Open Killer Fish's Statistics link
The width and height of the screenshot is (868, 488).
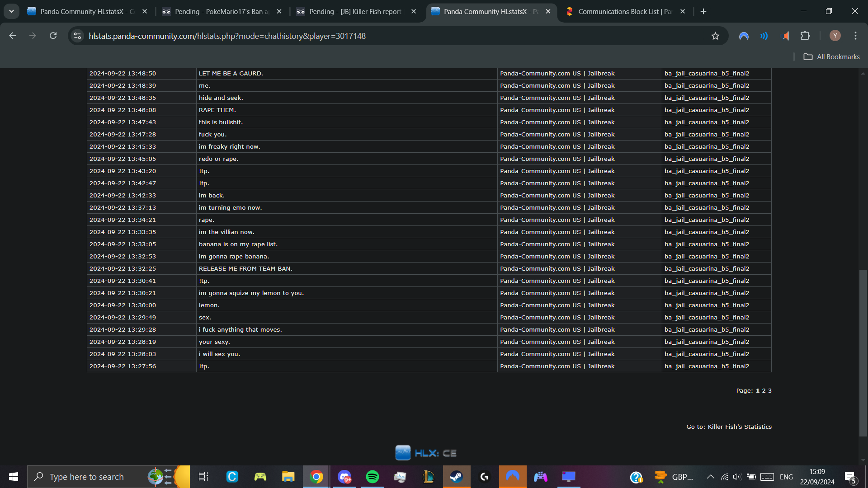pyautogui.click(x=739, y=427)
